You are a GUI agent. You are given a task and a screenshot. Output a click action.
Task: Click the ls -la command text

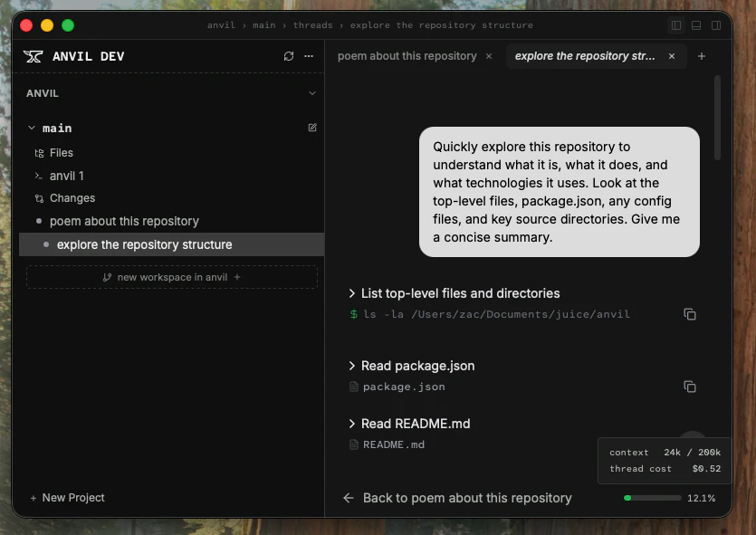coord(496,314)
